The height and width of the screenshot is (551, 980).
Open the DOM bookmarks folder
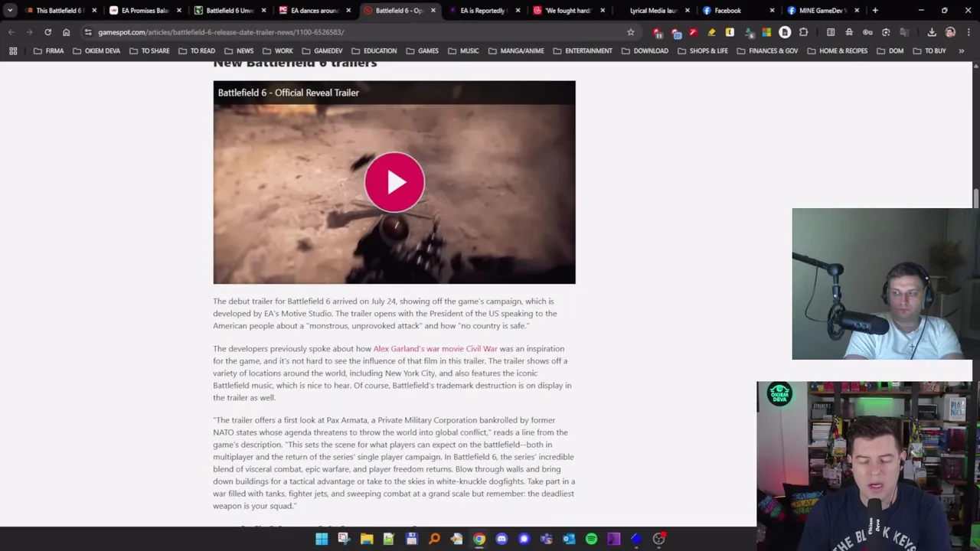(890, 51)
